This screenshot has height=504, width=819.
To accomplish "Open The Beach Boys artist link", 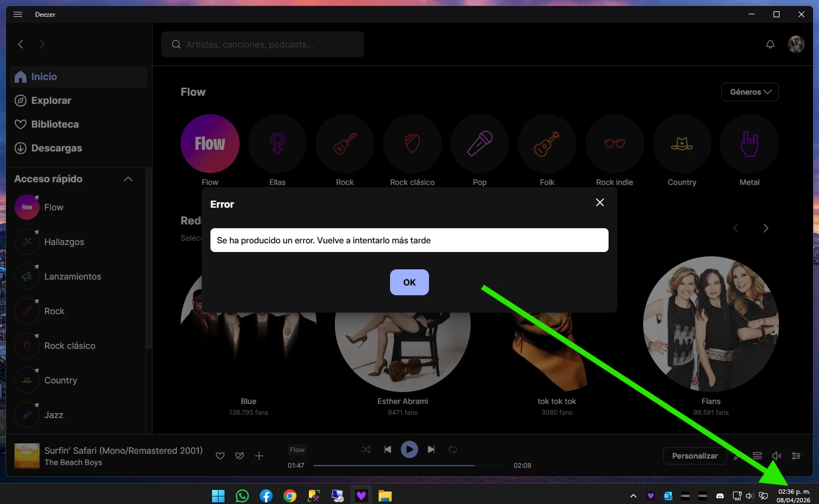I will (73, 462).
